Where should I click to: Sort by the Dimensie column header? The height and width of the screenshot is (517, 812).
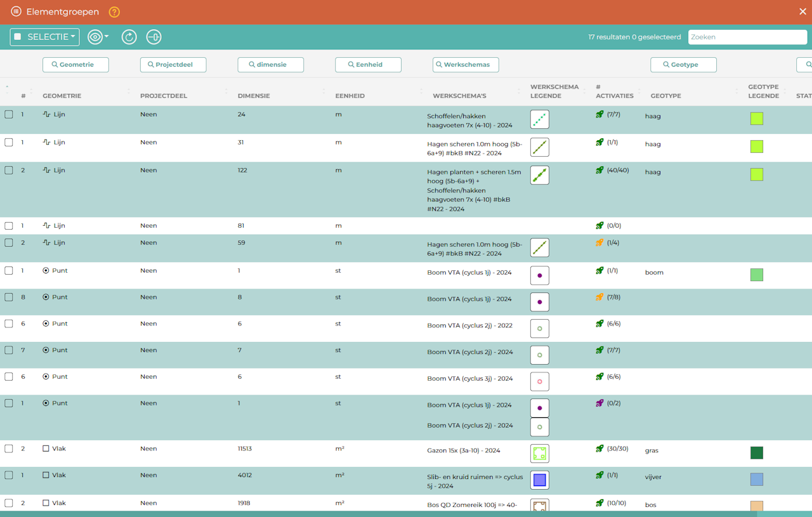point(254,96)
